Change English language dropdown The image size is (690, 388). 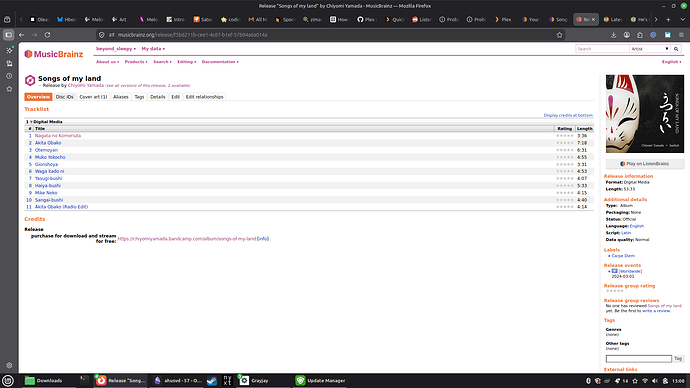click(x=672, y=62)
